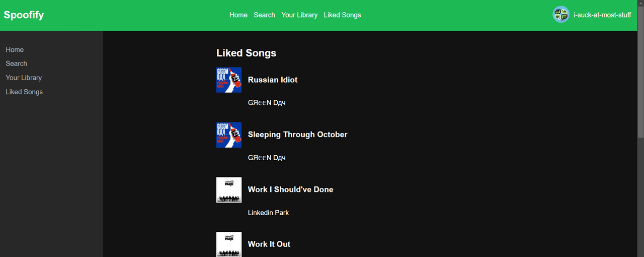Click the user profile avatar icon
Image resolution: width=644 pixels, height=257 pixels.
[561, 15]
